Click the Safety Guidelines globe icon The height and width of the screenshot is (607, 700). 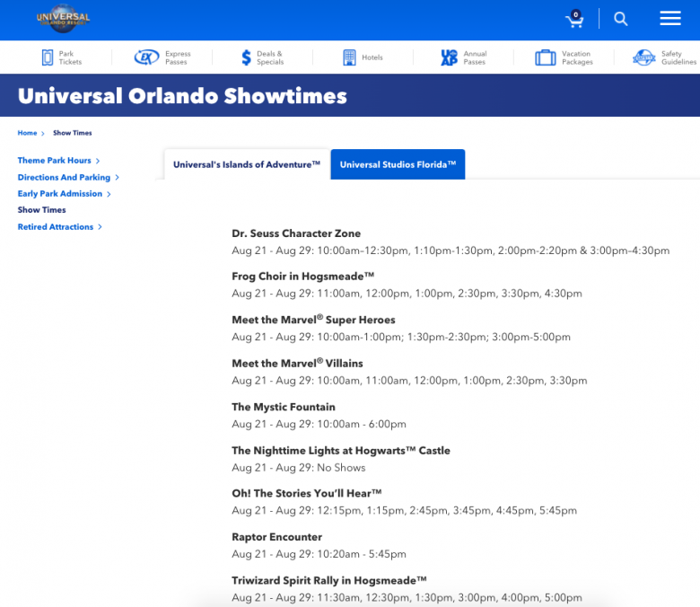644,57
